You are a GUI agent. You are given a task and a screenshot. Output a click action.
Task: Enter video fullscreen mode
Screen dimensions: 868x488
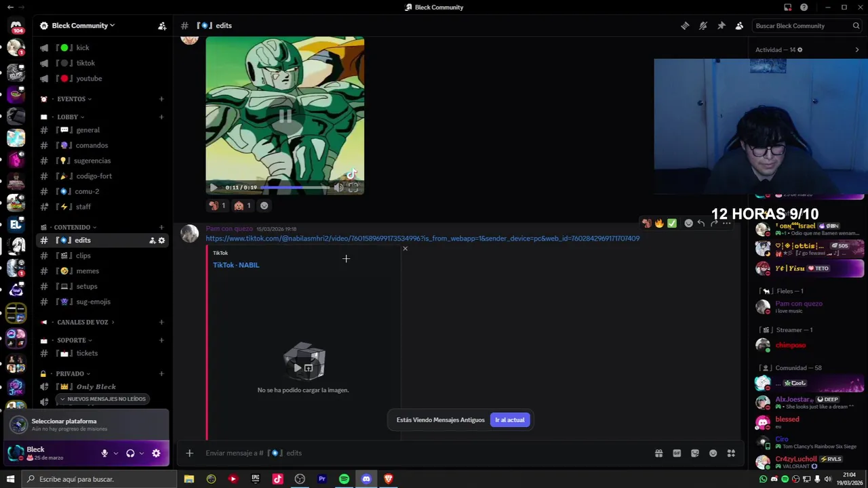[353, 188]
